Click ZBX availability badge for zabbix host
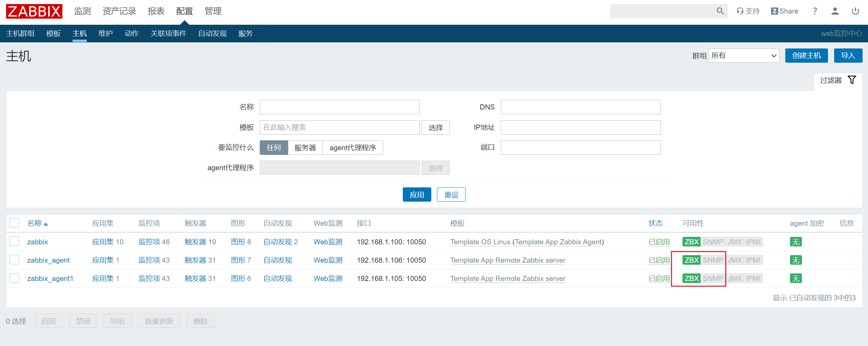This screenshot has height=346, width=868. click(692, 242)
